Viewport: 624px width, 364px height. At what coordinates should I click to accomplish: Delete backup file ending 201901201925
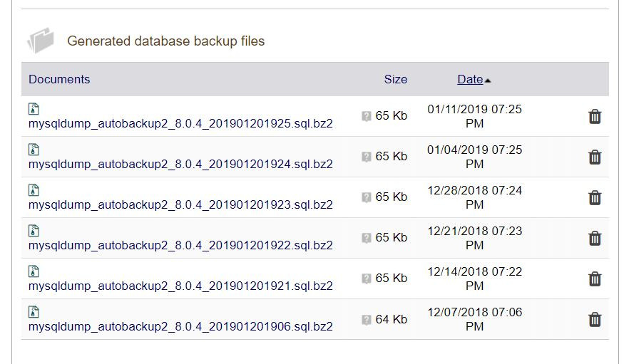tap(595, 117)
